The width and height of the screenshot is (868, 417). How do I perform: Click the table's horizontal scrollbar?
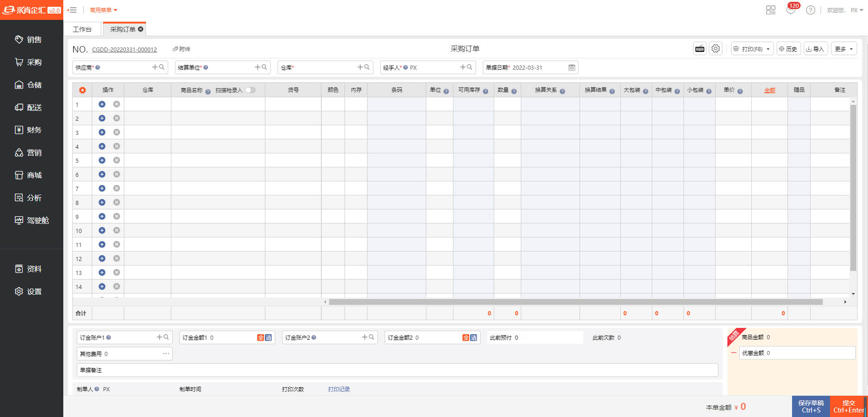tap(575, 302)
